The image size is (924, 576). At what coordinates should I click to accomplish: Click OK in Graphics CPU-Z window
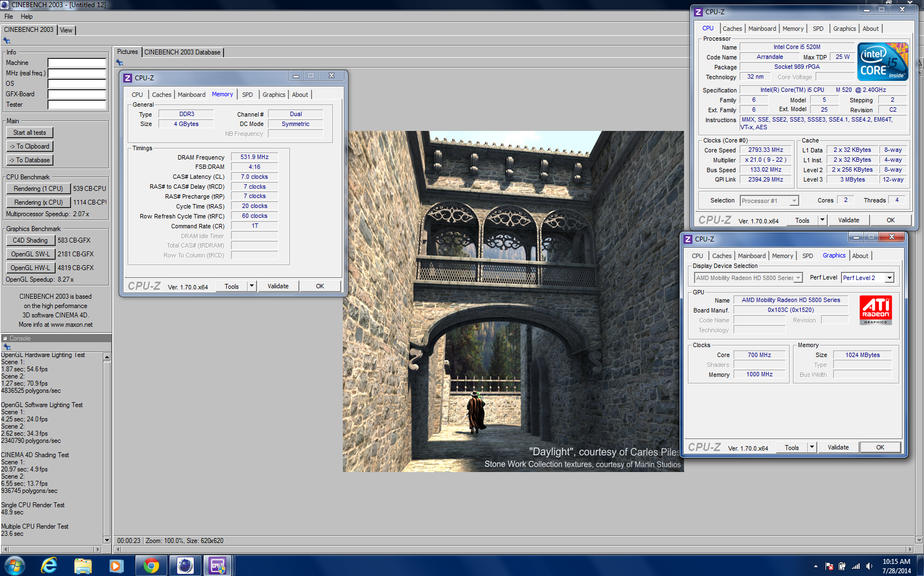click(x=880, y=447)
